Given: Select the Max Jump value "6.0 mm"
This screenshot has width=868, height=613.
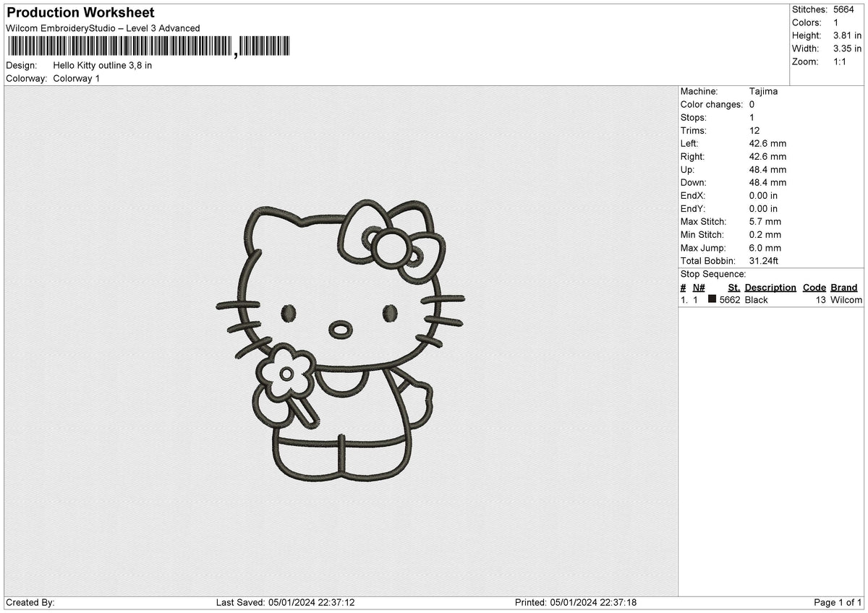Looking at the screenshot, I should 765,247.
